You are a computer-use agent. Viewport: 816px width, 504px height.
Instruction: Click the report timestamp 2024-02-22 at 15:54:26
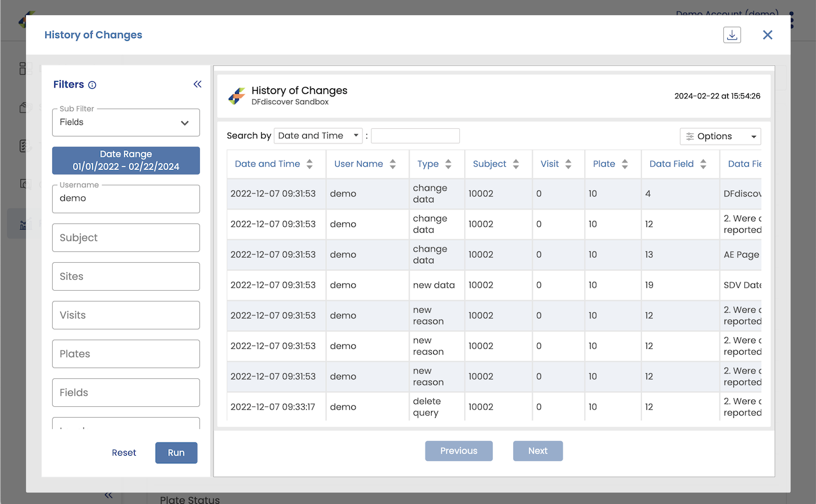click(x=718, y=96)
